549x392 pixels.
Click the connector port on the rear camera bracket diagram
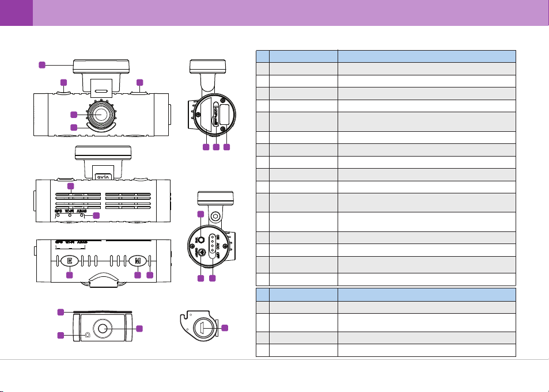click(203, 328)
